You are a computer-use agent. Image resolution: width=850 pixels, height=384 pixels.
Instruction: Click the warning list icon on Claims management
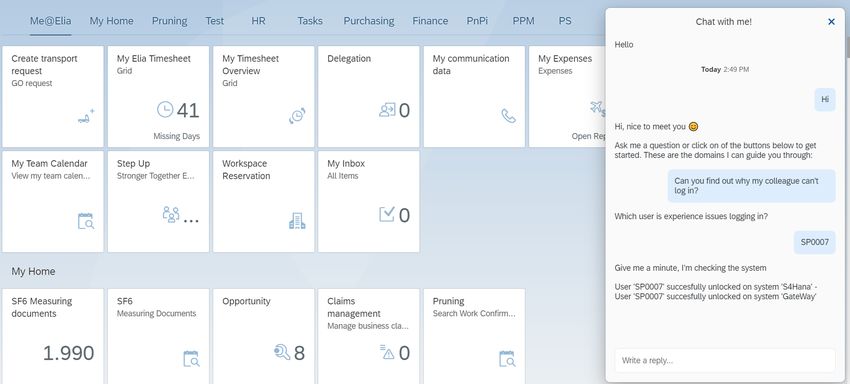(387, 352)
